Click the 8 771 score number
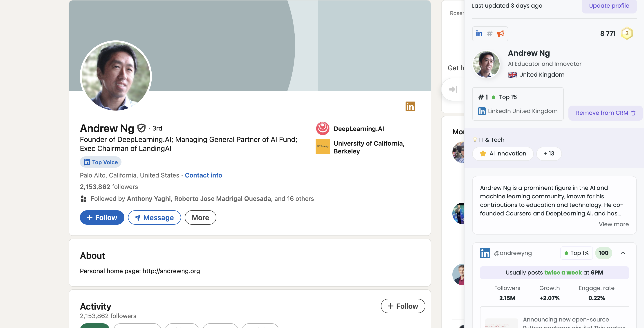644x328 pixels. 608,33
